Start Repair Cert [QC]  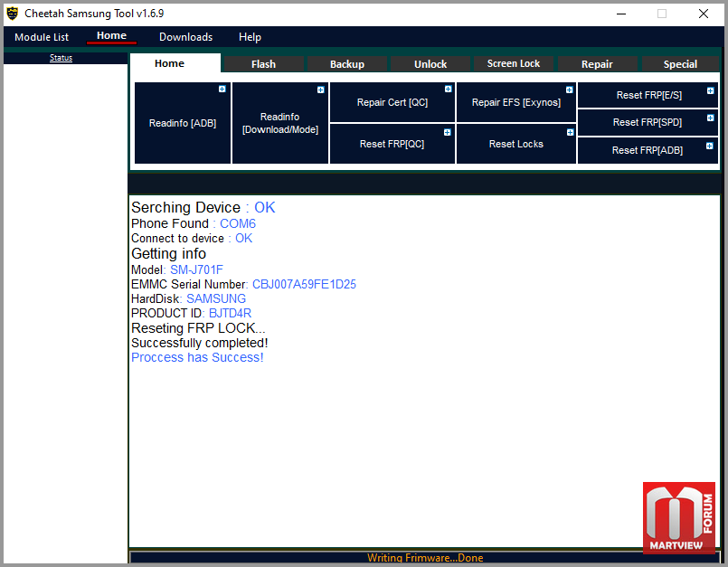[x=392, y=102]
